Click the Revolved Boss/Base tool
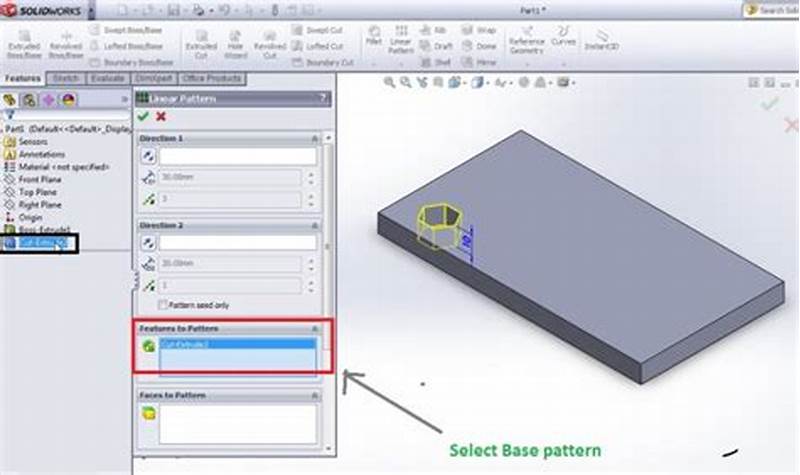The image size is (800, 475). click(66, 44)
